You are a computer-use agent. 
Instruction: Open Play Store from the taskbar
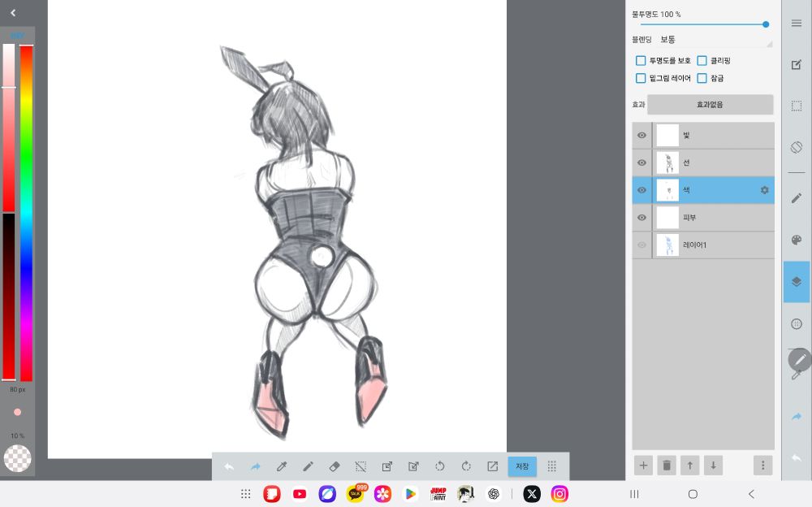410,494
